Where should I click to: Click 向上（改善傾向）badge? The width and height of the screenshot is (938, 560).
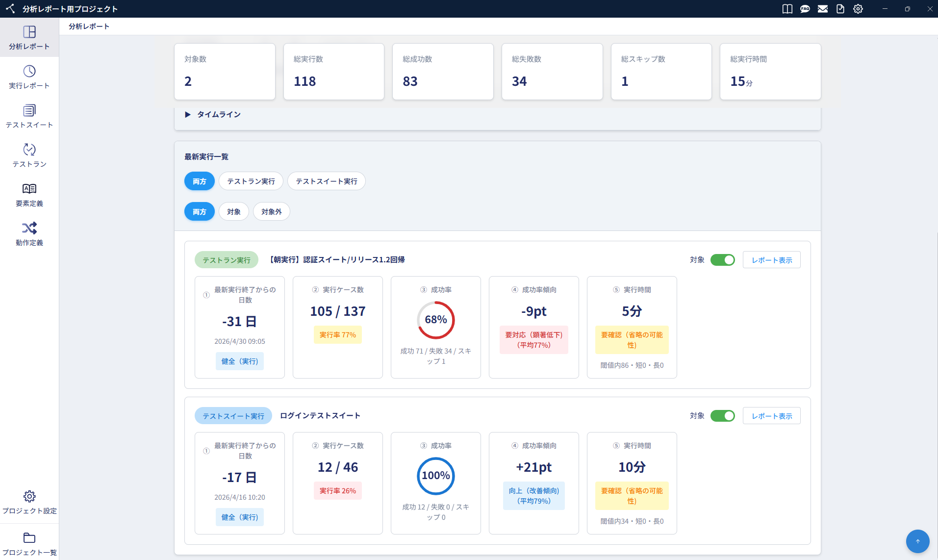pos(534,496)
